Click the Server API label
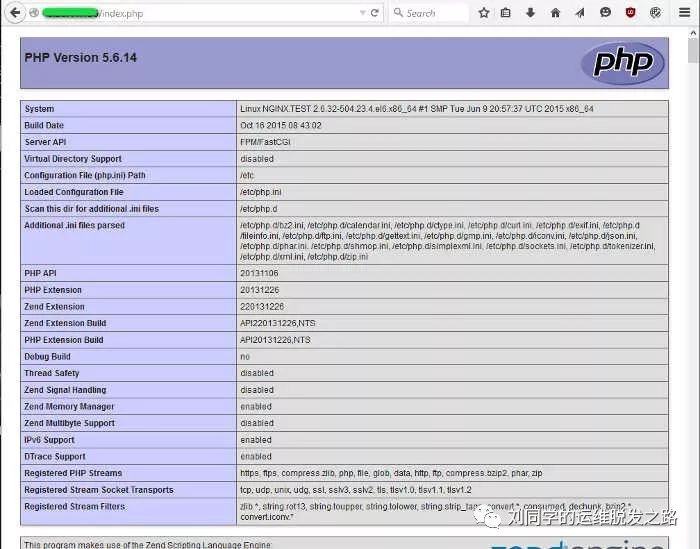 [46, 142]
